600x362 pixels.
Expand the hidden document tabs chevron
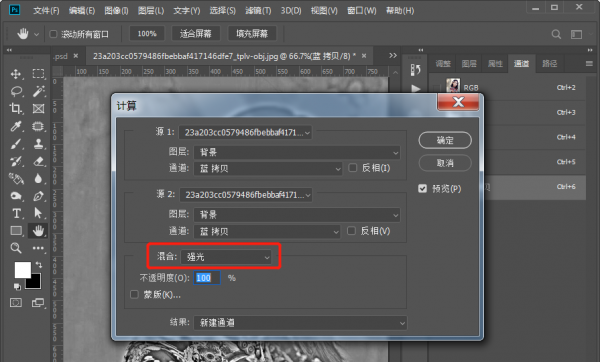tap(393, 56)
